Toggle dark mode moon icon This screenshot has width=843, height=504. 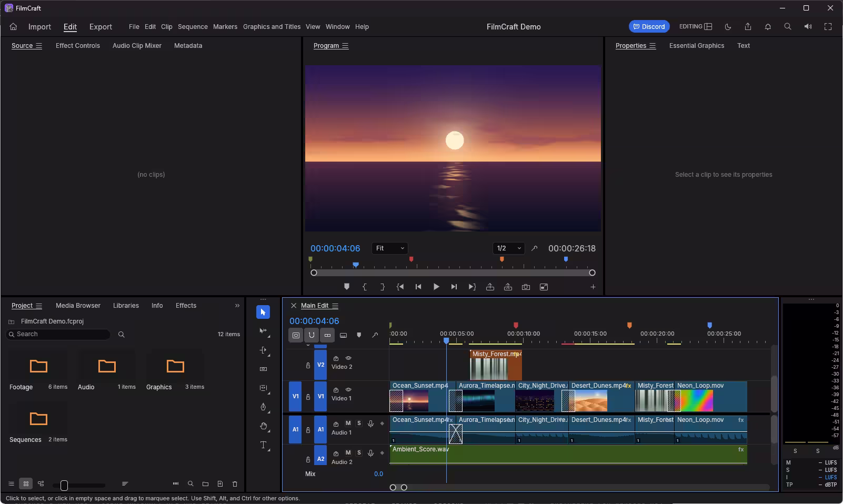728,27
